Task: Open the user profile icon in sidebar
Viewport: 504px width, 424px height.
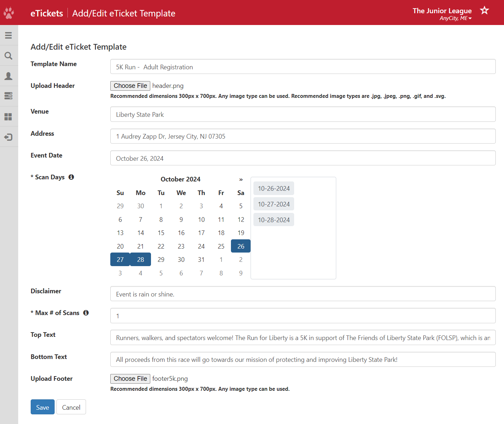Action: coord(9,76)
